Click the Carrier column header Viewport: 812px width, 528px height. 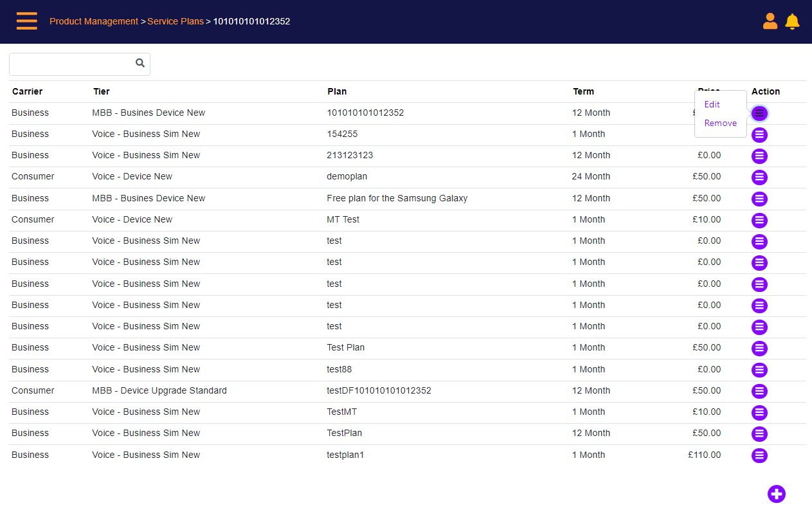(27, 91)
